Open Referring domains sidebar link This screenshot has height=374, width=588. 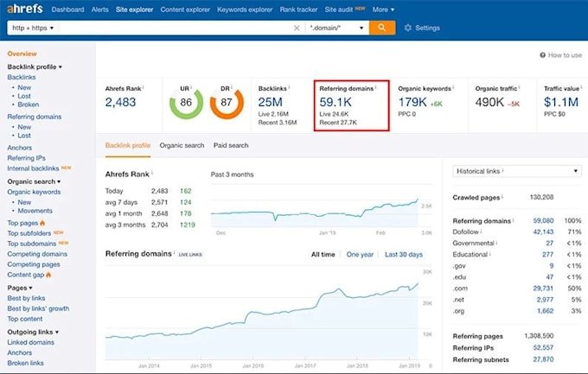click(x=34, y=117)
